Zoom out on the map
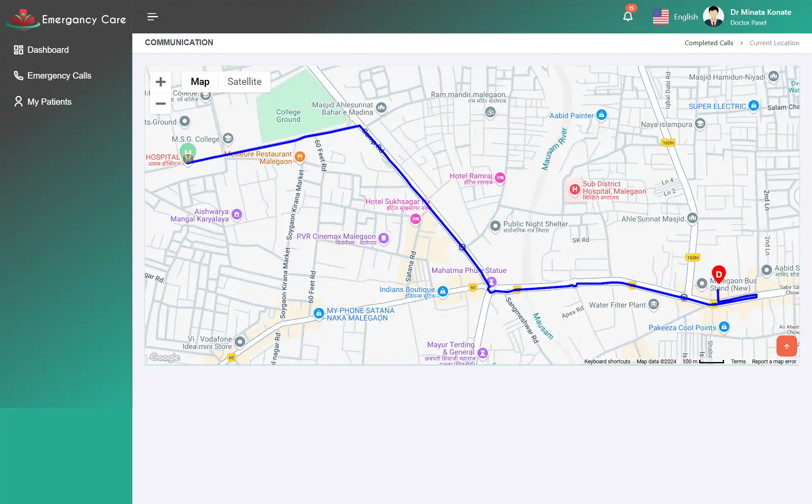This screenshot has height=504, width=812. tap(161, 104)
